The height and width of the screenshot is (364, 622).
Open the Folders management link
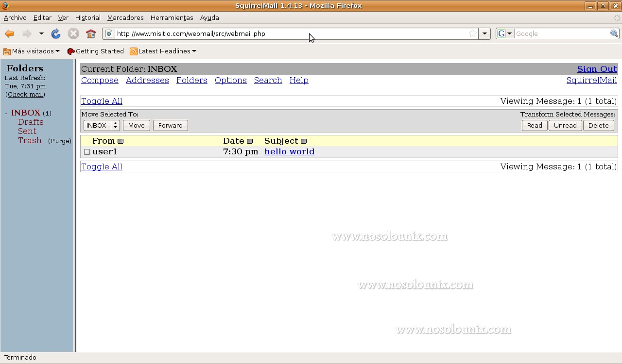(191, 80)
